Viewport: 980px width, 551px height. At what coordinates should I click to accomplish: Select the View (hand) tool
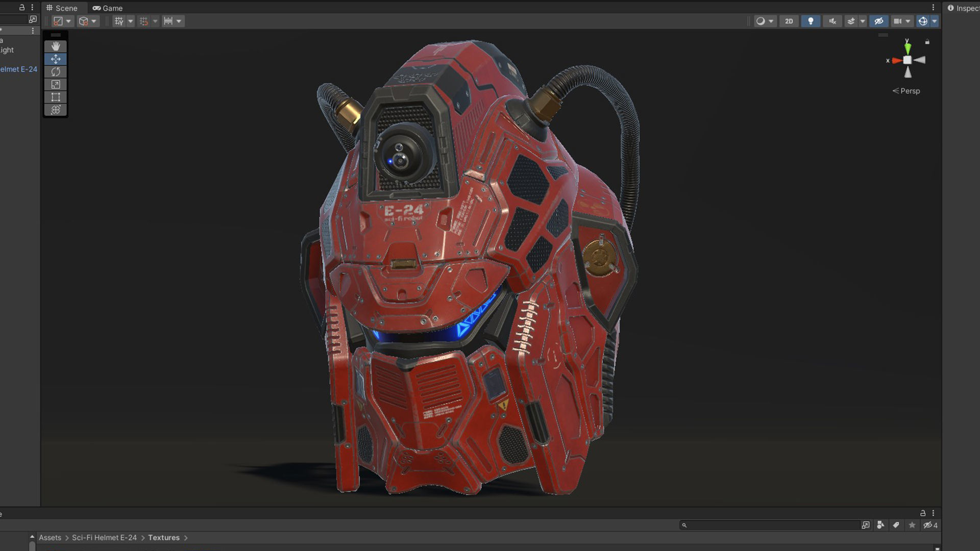click(x=56, y=46)
